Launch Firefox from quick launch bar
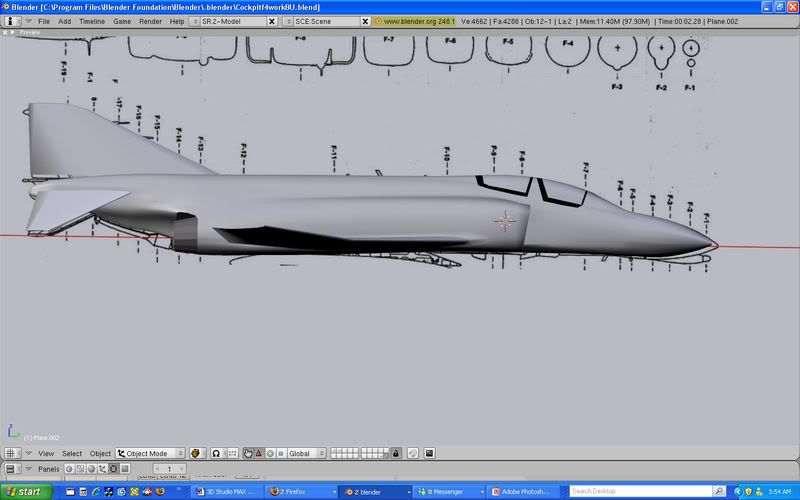This screenshot has height=500, width=800. point(160,492)
